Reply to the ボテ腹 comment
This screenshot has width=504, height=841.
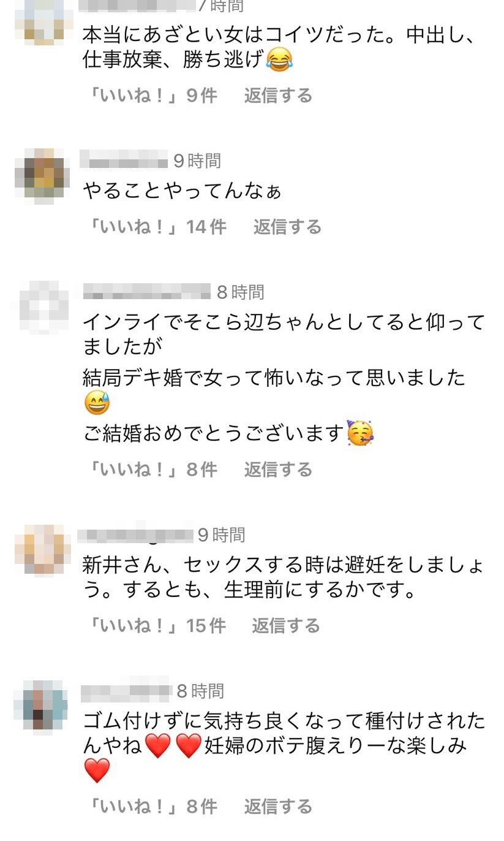(x=278, y=806)
